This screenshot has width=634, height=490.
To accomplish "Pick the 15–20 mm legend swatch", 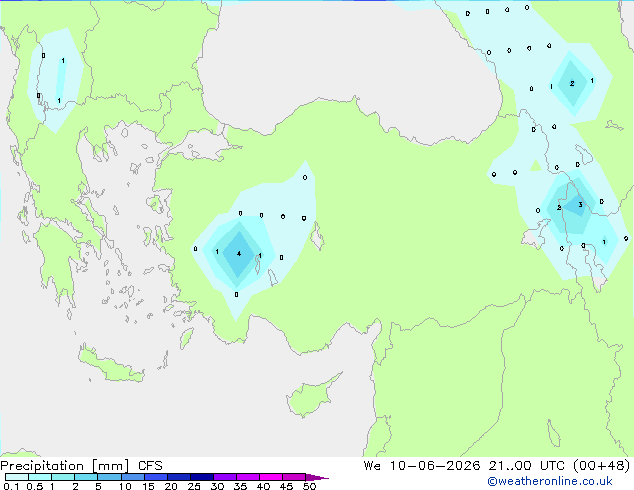I will tap(155, 477).
